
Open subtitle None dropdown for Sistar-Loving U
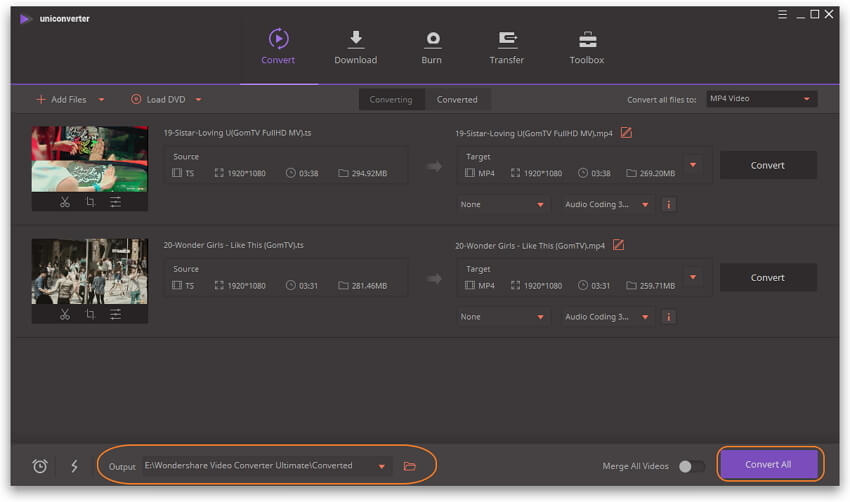[x=502, y=204]
